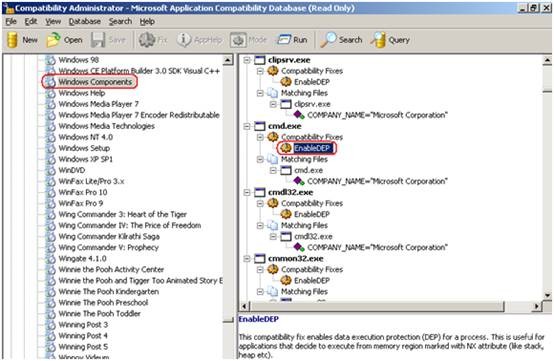Click the right pane scroll down arrow
This screenshot has height=361, width=554.
pyautogui.click(x=547, y=295)
